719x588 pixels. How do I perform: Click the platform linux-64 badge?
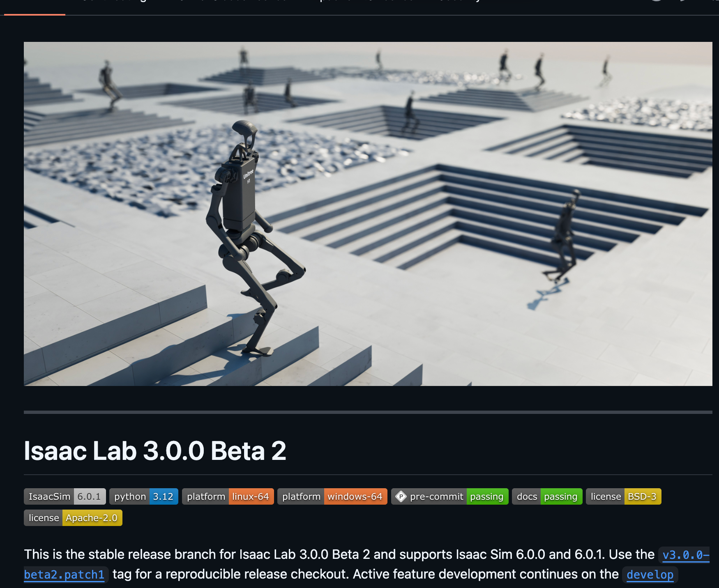(x=228, y=496)
